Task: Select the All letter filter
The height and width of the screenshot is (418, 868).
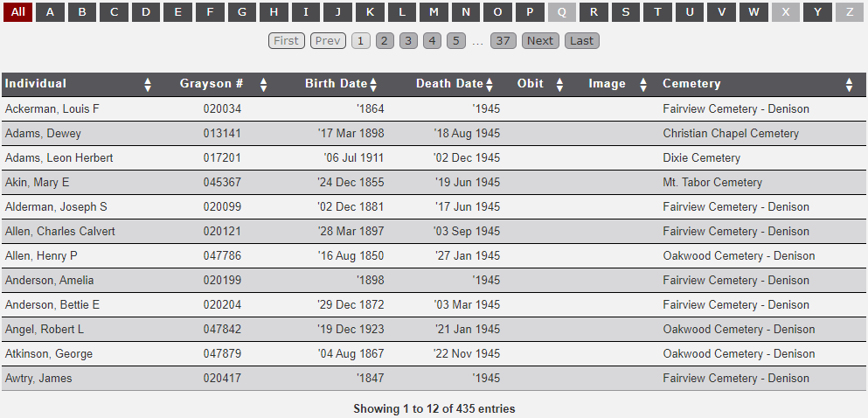Action: (17, 12)
